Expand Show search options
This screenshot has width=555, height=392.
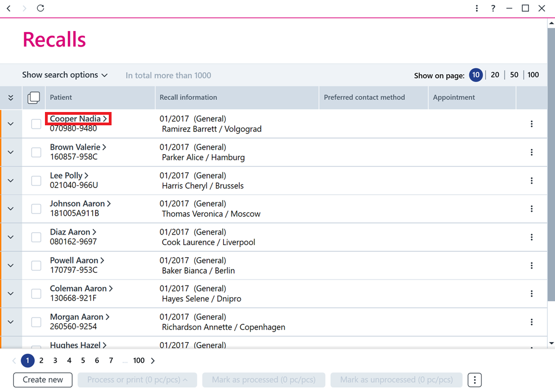pyautogui.click(x=65, y=75)
